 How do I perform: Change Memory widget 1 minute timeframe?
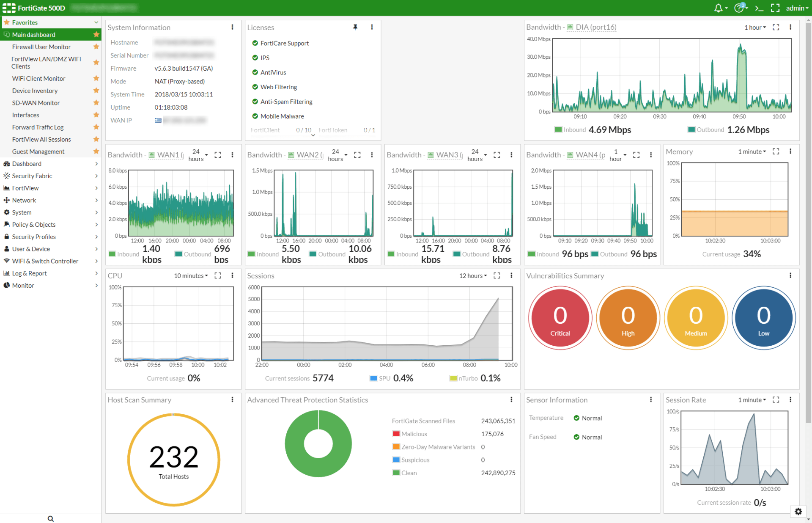752,151
